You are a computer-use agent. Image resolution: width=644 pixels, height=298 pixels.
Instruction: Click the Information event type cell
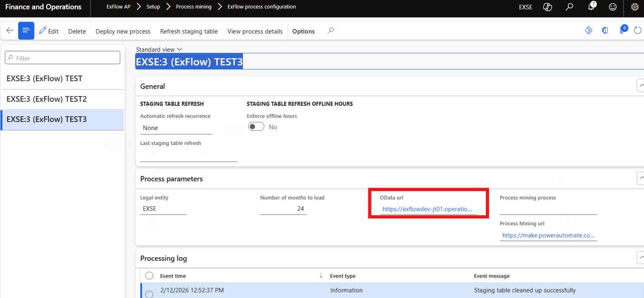point(346,290)
